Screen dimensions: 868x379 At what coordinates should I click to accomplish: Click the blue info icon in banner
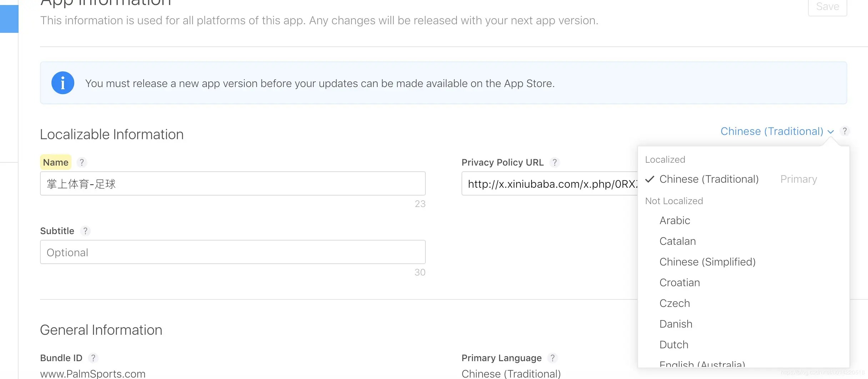(x=63, y=83)
